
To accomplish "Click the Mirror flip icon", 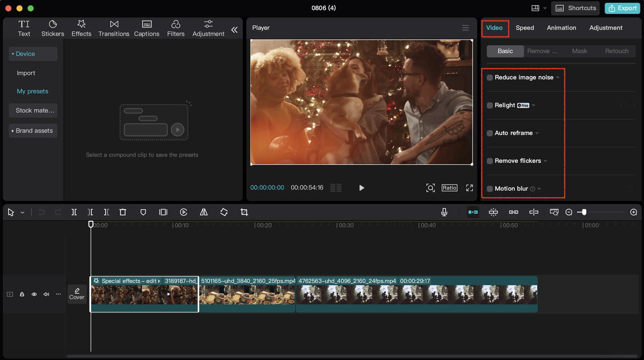I will pyautogui.click(x=204, y=212).
